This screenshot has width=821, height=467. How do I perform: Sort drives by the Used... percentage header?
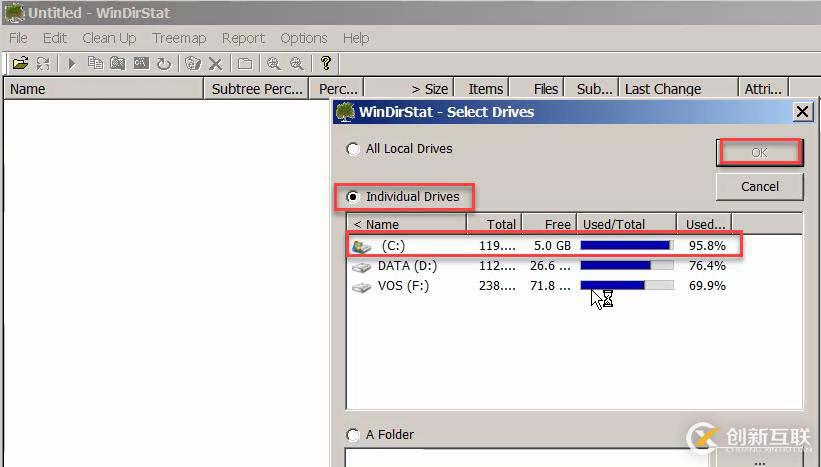704,224
